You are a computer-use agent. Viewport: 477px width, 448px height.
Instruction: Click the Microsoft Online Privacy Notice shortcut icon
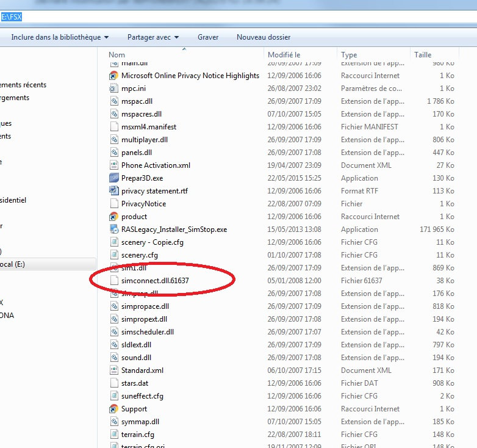coord(114,76)
